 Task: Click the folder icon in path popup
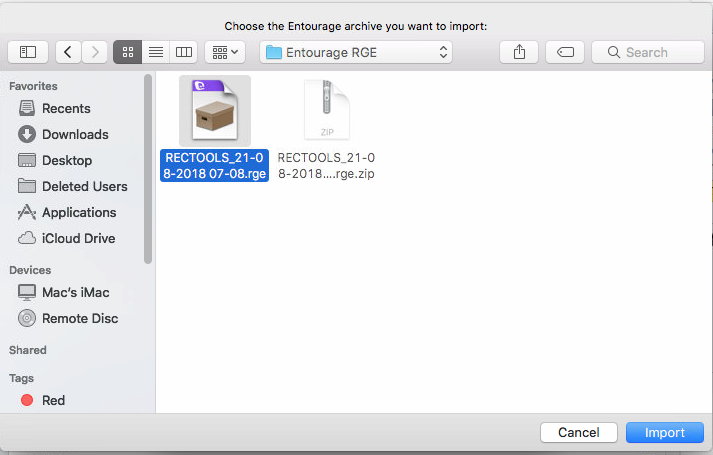(274, 52)
